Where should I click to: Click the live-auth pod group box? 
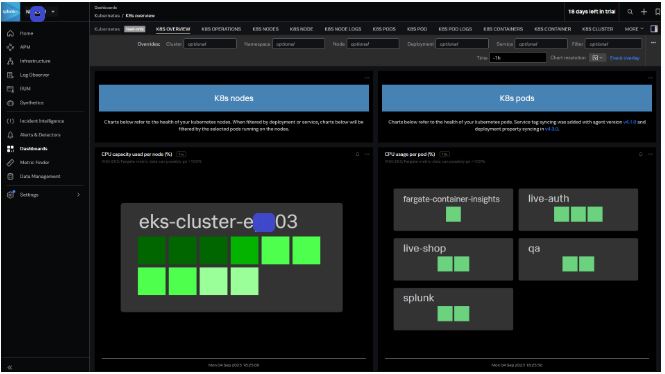click(578, 209)
